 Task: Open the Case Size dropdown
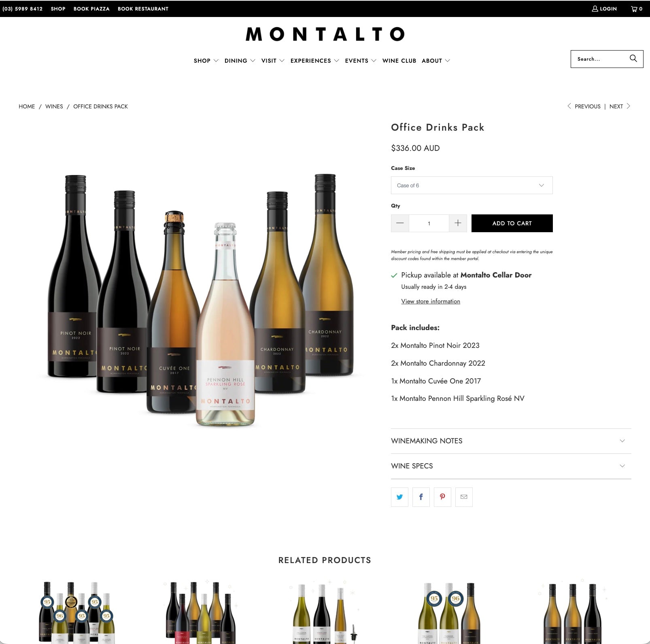pos(472,185)
